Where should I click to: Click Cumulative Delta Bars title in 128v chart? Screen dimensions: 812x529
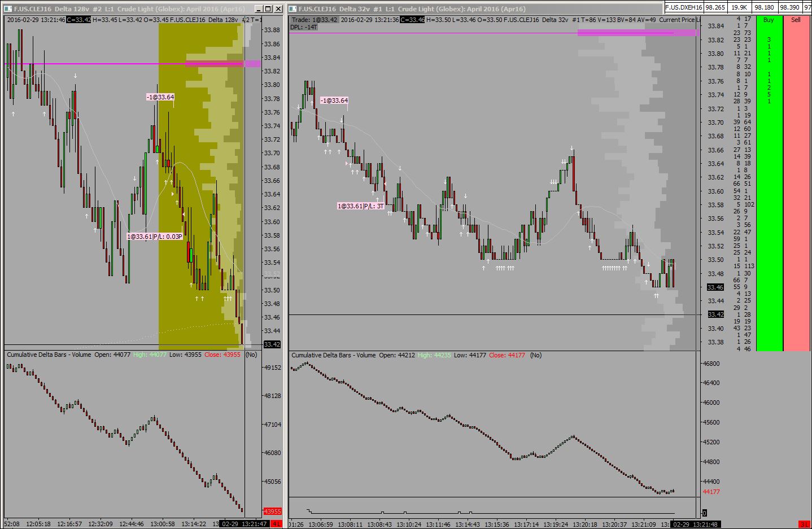coord(50,355)
